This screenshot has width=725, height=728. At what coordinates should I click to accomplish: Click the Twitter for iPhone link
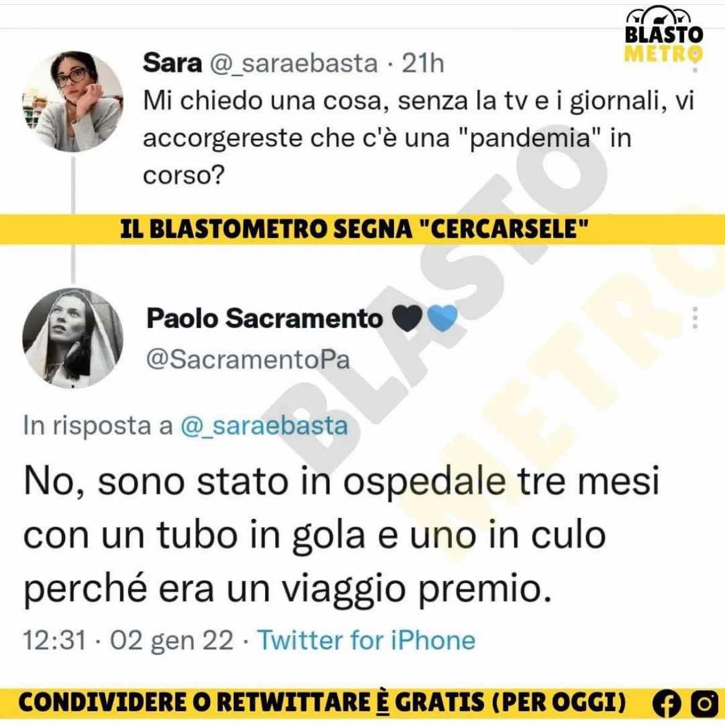pos(366,640)
